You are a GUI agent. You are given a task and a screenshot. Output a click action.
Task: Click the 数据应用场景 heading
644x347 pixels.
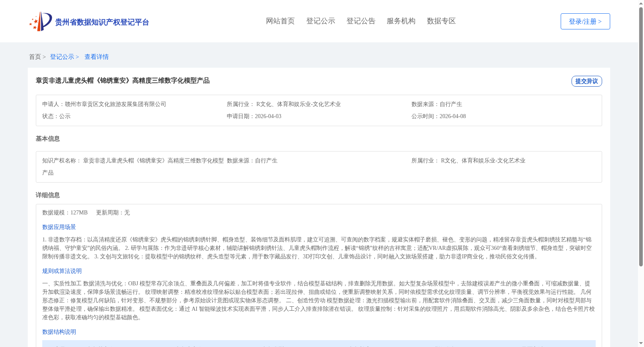pos(59,227)
